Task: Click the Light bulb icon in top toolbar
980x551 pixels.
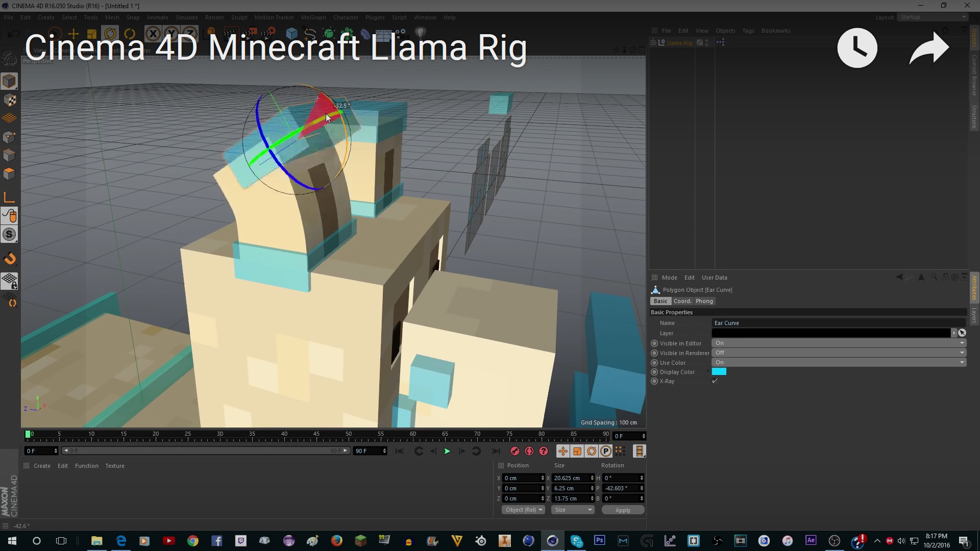Action: (421, 34)
